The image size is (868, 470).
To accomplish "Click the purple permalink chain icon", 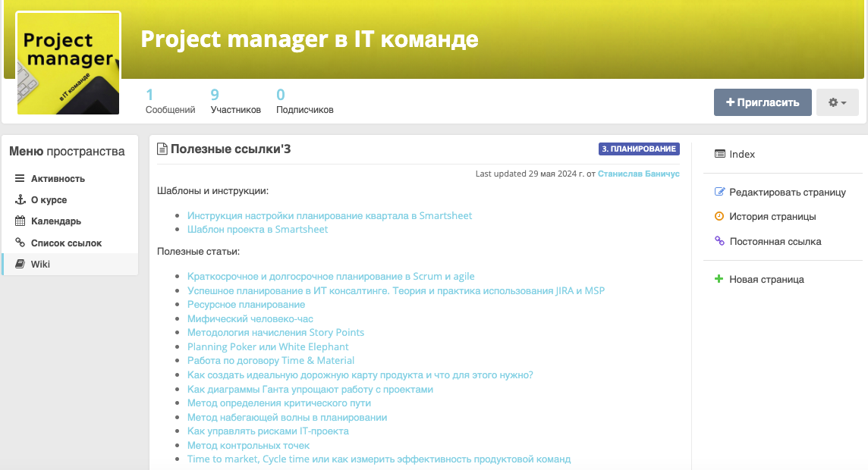I will [719, 241].
